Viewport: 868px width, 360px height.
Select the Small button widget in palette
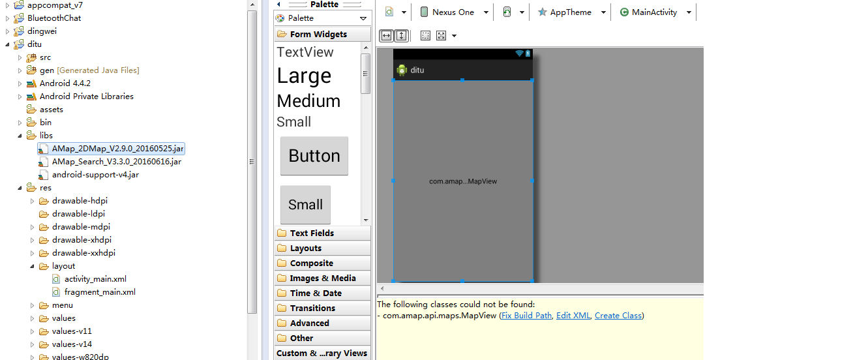pos(305,205)
